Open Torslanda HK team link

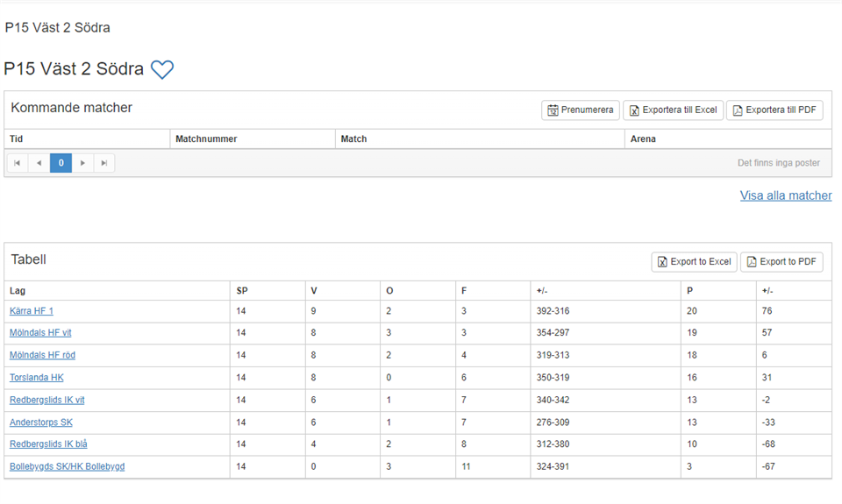point(37,378)
